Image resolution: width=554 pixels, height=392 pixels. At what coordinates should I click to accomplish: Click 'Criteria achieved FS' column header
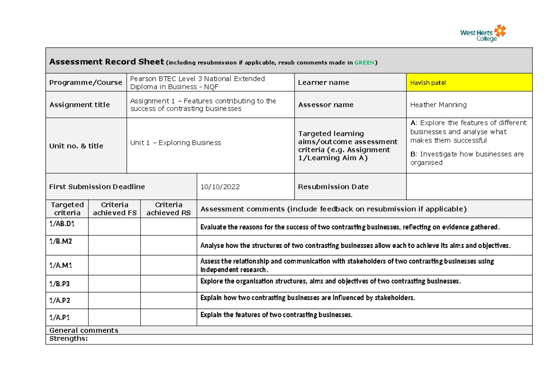pos(114,209)
